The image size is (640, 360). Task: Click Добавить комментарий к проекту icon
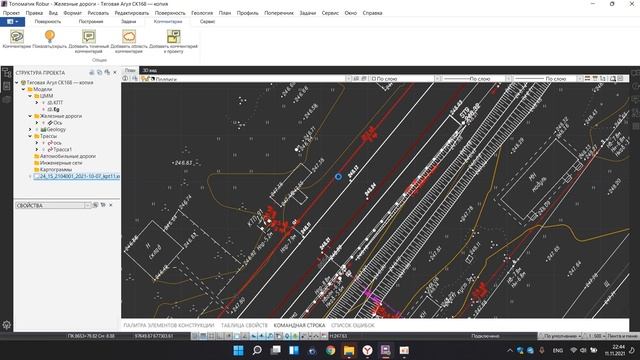tap(173, 36)
